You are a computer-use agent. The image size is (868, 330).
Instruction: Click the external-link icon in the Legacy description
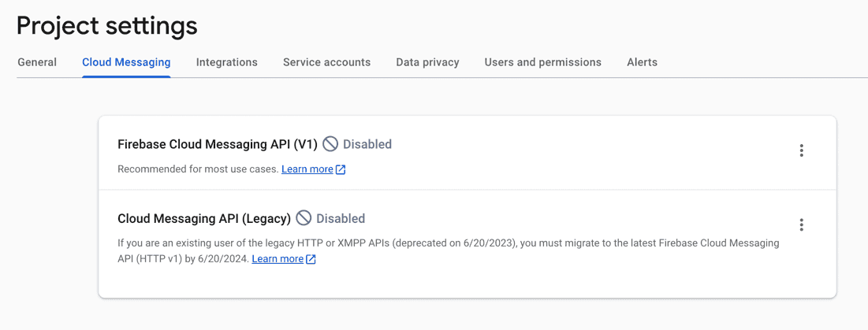pos(311,259)
